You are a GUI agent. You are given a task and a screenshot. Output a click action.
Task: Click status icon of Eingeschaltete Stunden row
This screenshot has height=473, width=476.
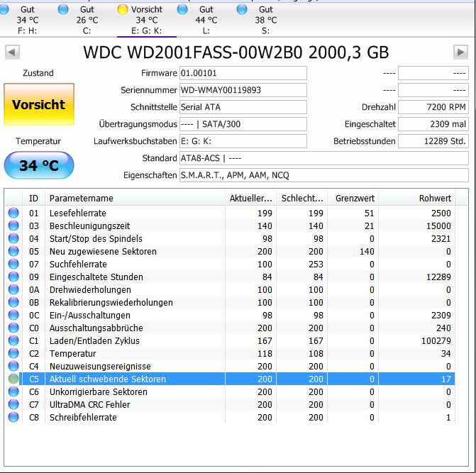[x=13, y=277]
